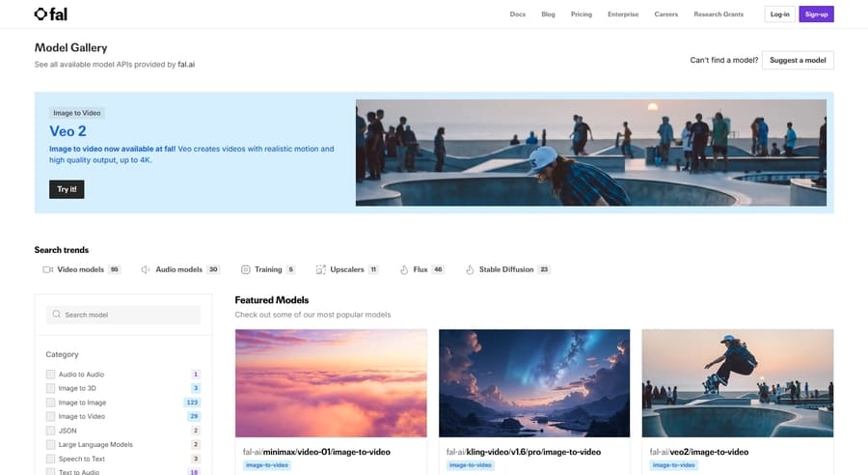Click the speaker icon beside Audio models
The height and width of the screenshot is (475, 868).
click(x=146, y=270)
